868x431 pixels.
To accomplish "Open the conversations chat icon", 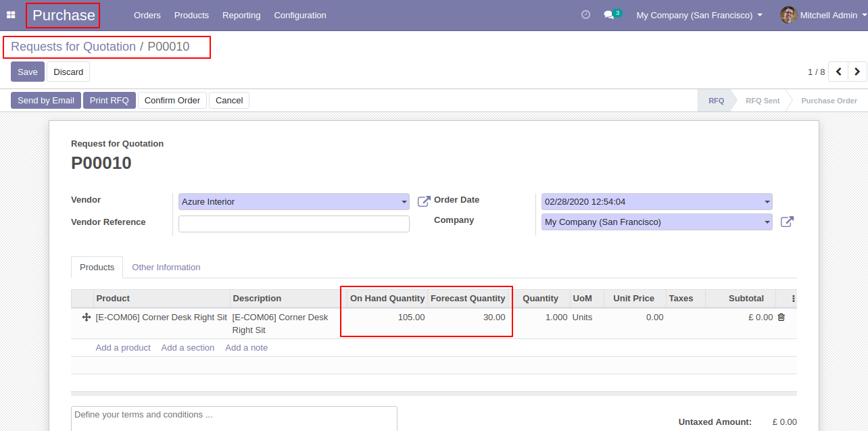I will point(609,15).
